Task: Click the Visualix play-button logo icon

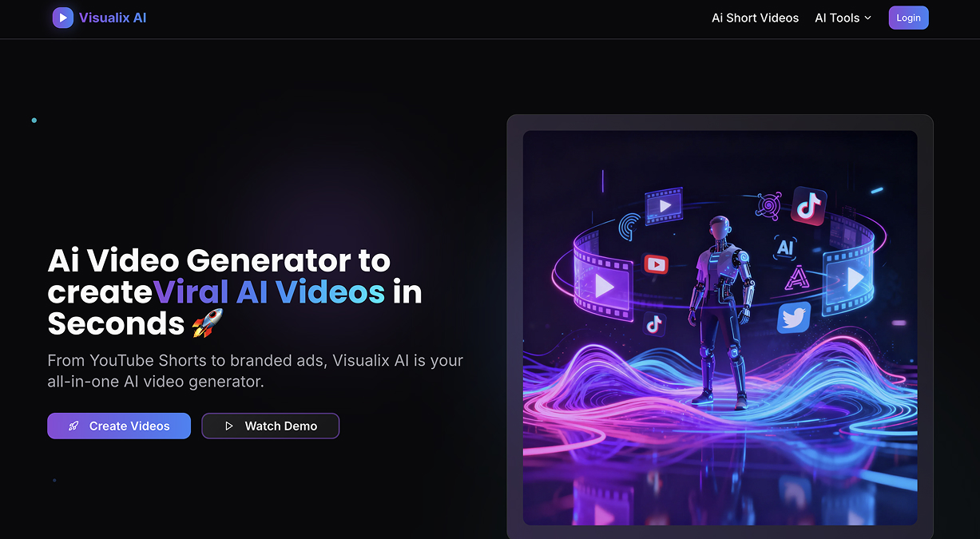Action: [x=63, y=18]
